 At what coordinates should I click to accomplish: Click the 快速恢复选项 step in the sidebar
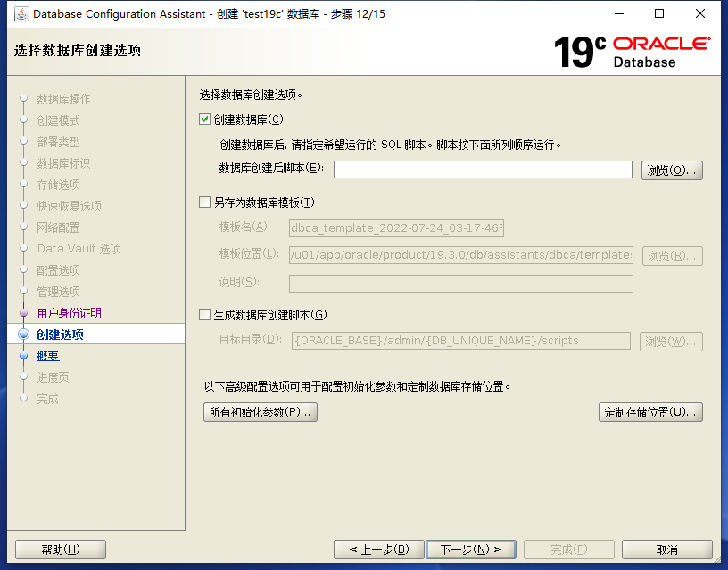(70, 206)
